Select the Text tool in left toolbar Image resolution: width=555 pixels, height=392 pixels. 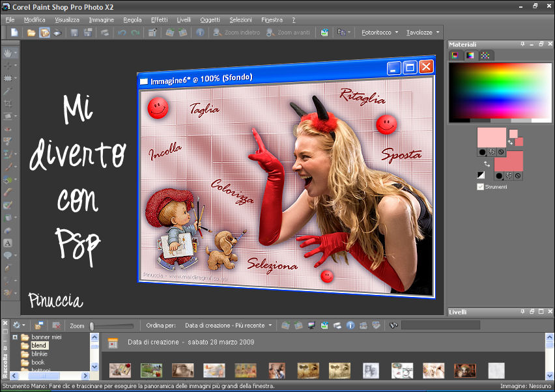pos(8,243)
